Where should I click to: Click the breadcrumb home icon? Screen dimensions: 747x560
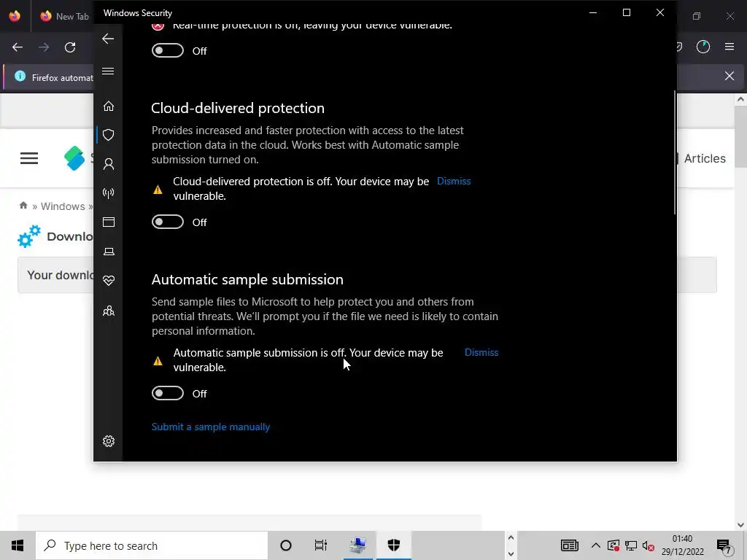[x=23, y=206]
